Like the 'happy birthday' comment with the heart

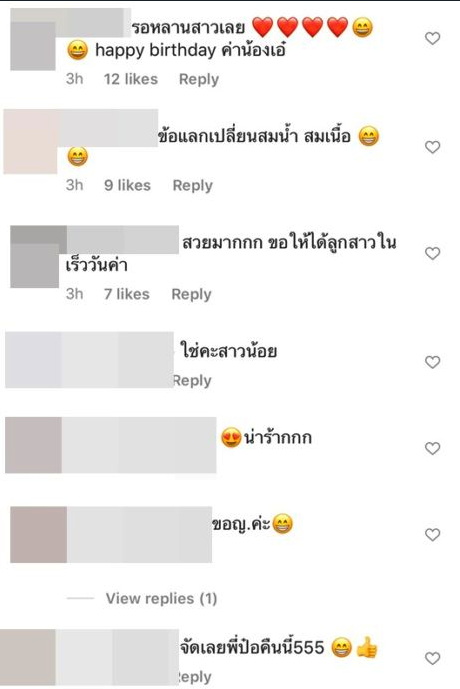pos(432,38)
